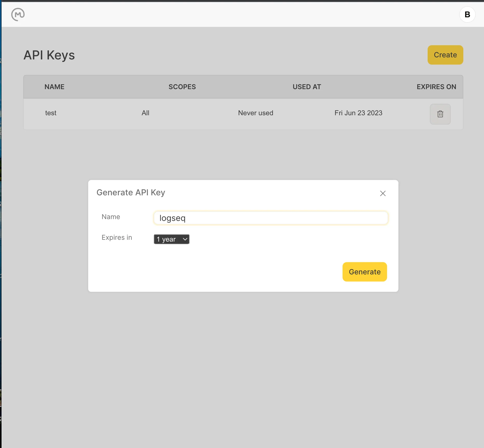The width and height of the screenshot is (484, 448).
Task: Click the "Name" field label
Action: 111,217
